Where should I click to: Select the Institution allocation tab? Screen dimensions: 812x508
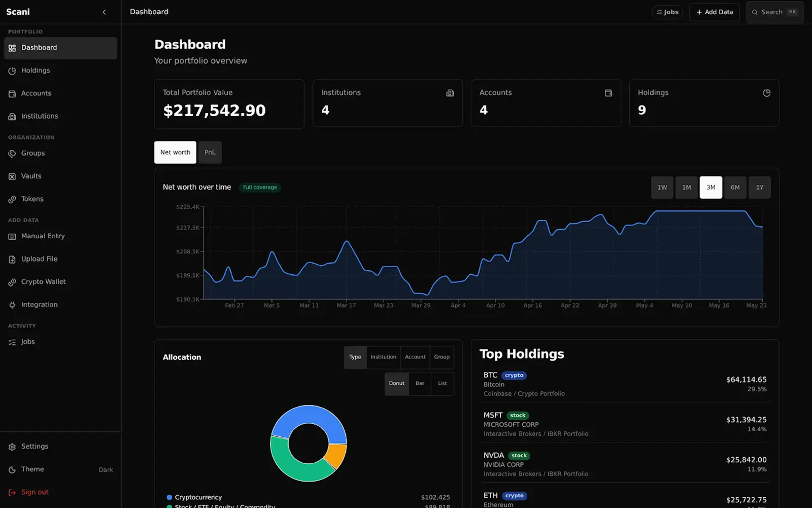pos(383,357)
